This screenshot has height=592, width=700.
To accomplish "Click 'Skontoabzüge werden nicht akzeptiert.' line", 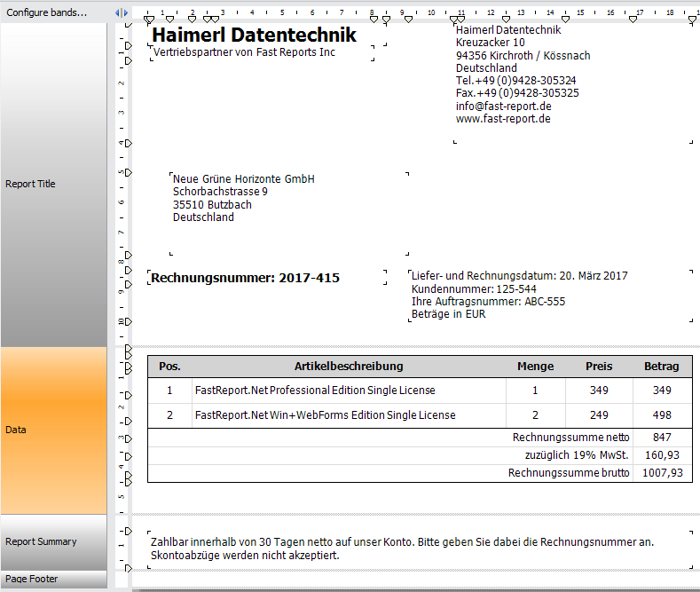I will (245, 556).
